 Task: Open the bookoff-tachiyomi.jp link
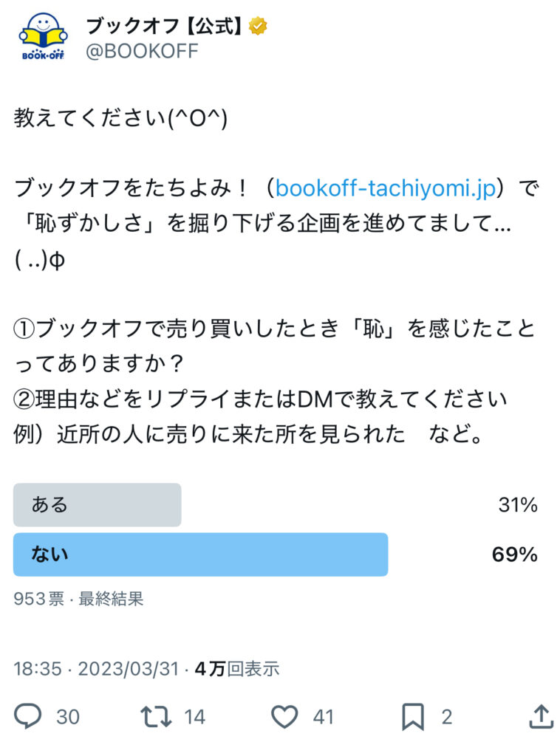click(x=386, y=188)
